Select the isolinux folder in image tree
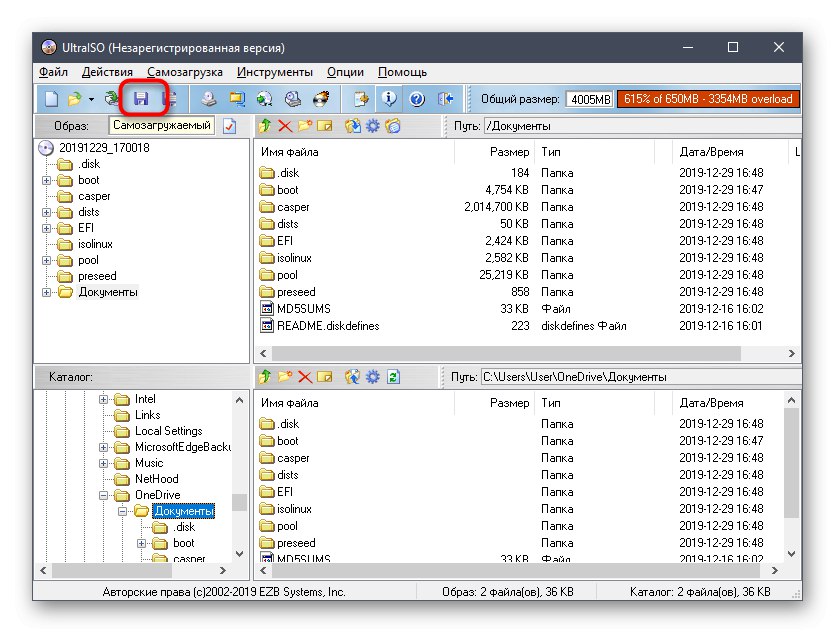The width and height of the screenshot is (835, 633). (x=95, y=244)
